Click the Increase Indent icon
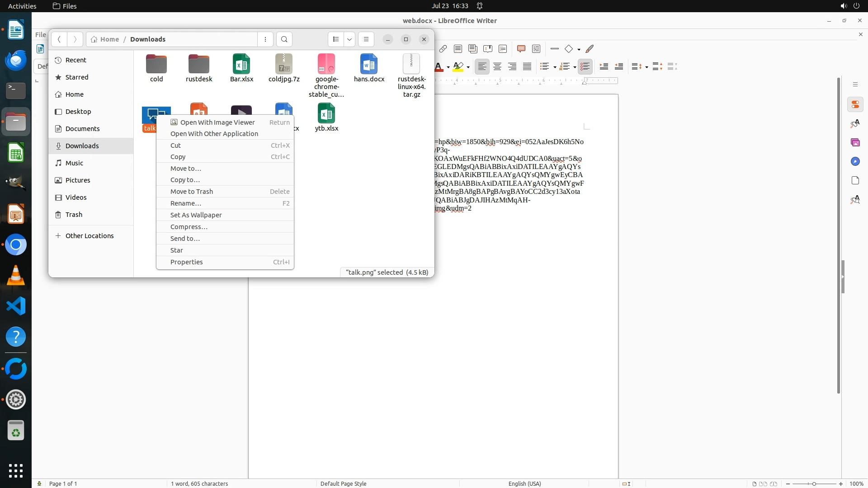Screen dimensions: 868x488 (604, 67)
